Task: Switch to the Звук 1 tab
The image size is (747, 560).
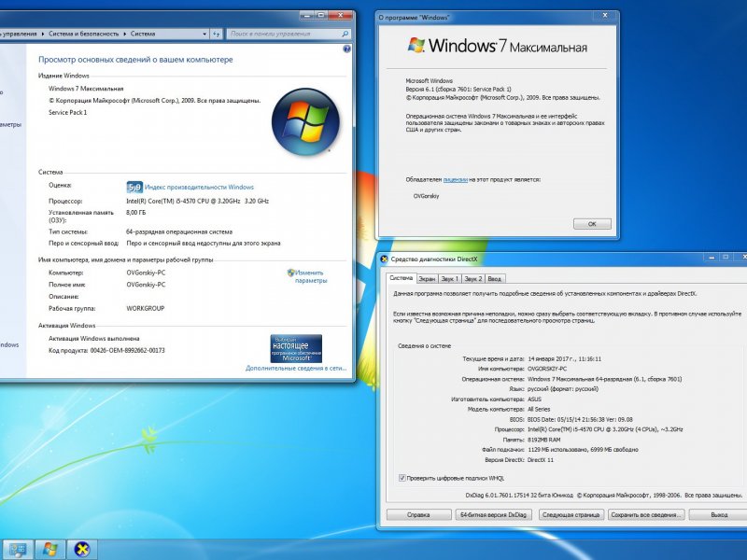Action: (449, 279)
